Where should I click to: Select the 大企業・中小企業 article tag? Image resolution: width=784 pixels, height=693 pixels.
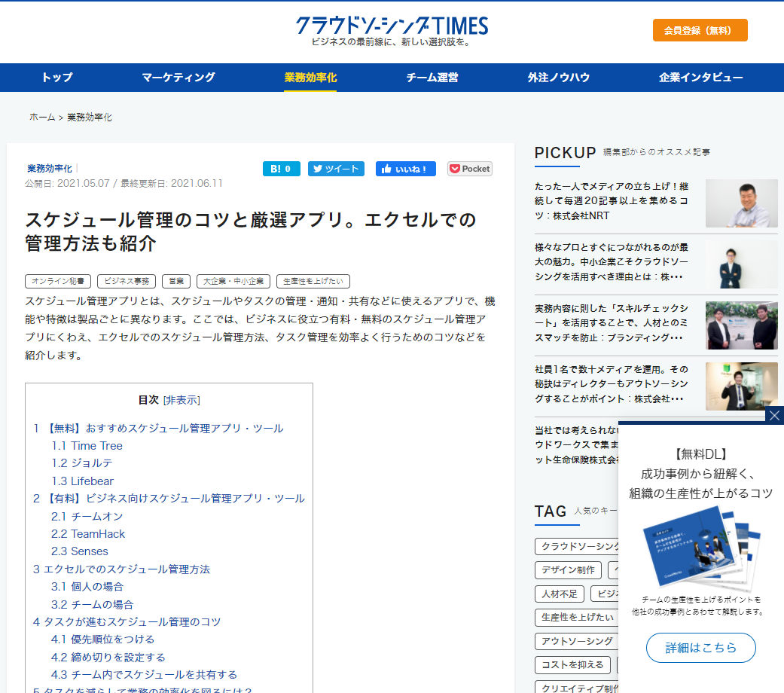[x=233, y=281]
